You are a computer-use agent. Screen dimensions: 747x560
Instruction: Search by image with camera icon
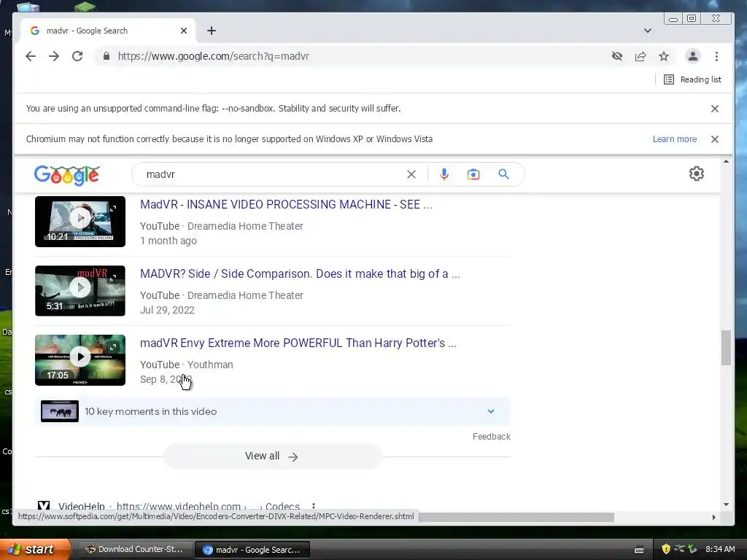pos(473,174)
